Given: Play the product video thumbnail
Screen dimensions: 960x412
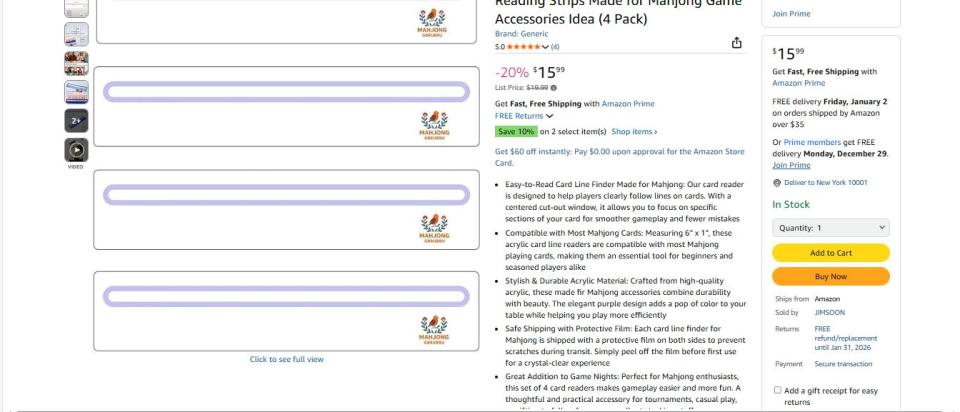Looking at the screenshot, I should pyautogui.click(x=76, y=150).
